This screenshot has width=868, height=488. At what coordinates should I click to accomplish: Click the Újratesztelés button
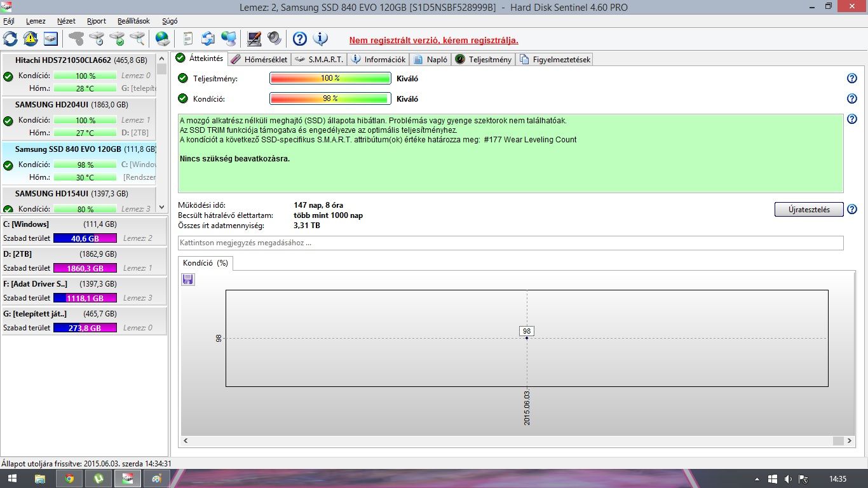pyautogui.click(x=809, y=210)
